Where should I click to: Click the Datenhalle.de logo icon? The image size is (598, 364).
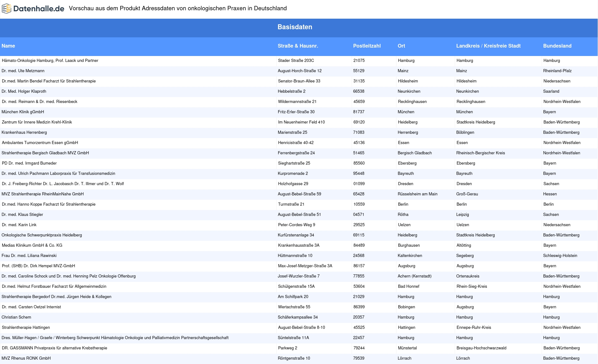(7, 9)
